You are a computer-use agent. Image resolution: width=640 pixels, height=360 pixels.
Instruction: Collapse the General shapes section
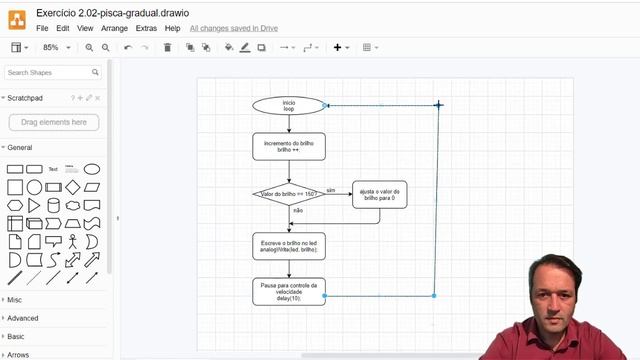point(17,147)
